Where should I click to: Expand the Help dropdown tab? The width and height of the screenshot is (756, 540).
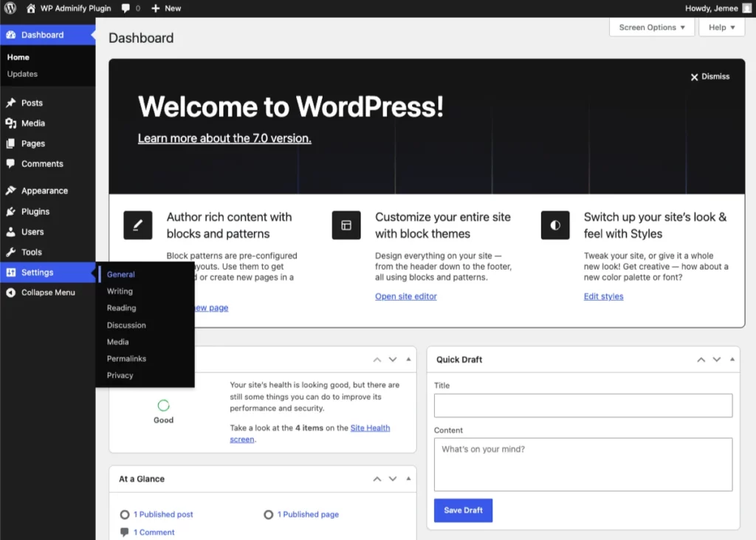click(722, 27)
